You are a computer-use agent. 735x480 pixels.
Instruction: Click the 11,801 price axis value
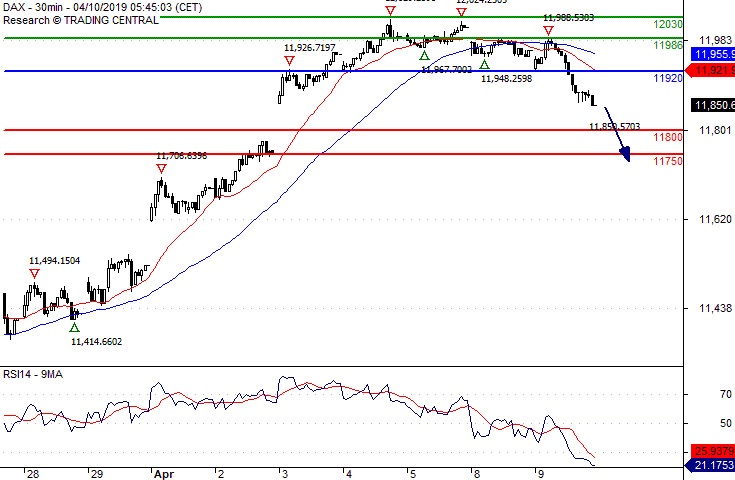(715, 130)
